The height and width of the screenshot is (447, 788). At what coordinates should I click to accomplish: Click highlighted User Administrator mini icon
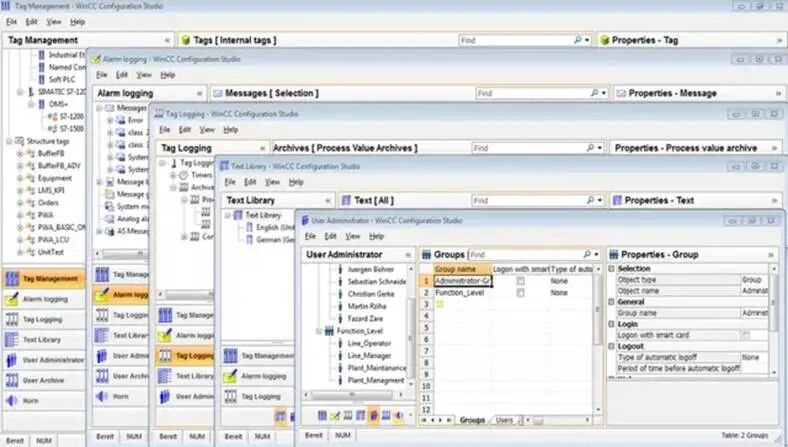373,415
